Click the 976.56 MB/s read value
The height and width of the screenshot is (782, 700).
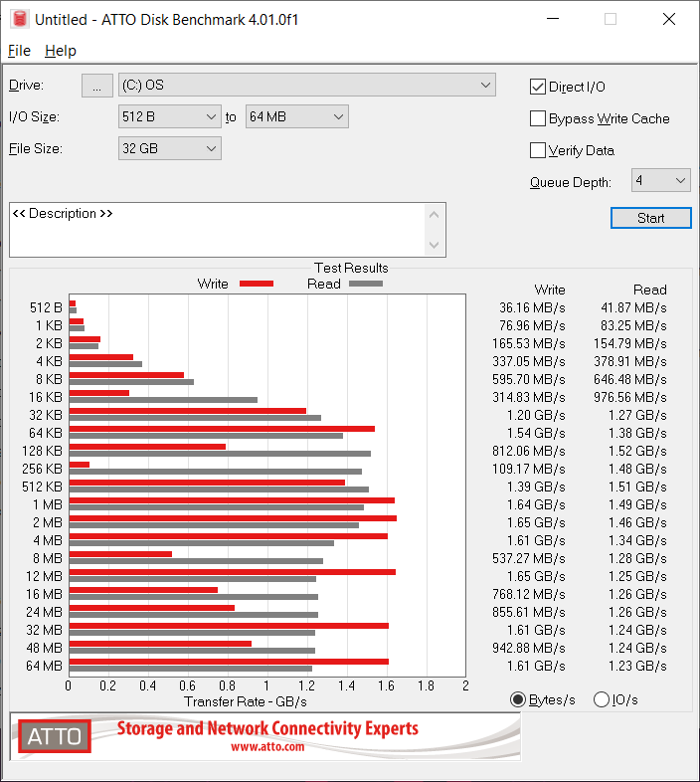[x=629, y=398]
